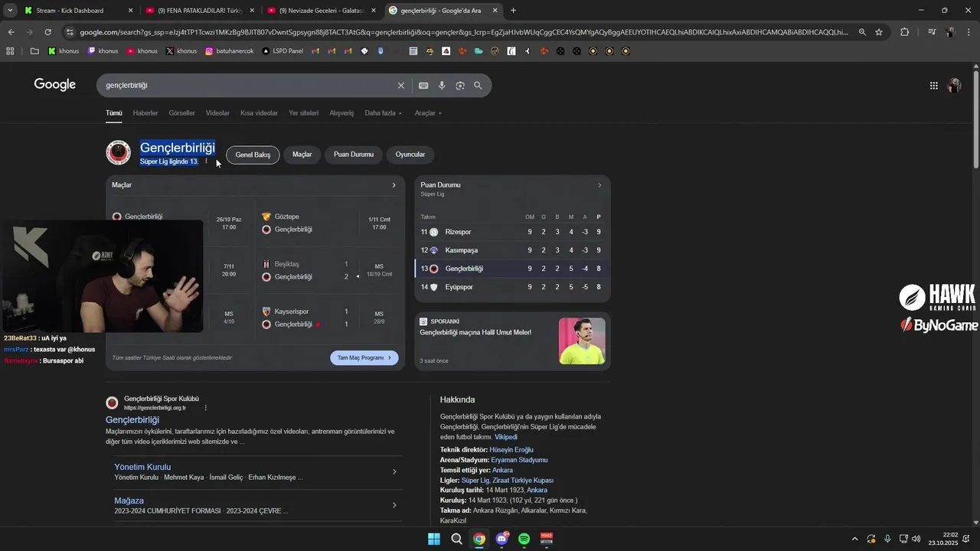Open the batuhanercok Instagram bookmark
This screenshot has height=551, width=980.
click(x=229, y=51)
